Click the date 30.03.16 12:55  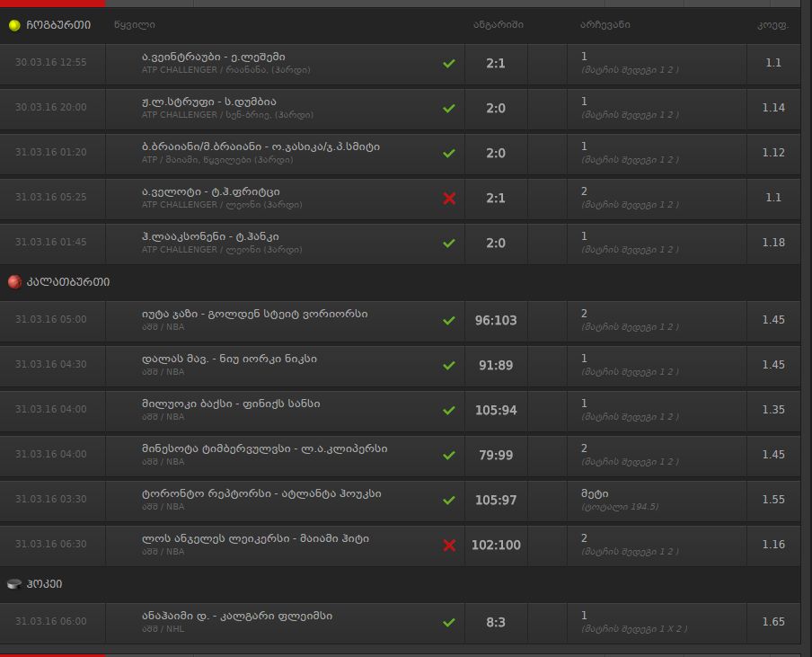coord(50,62)
